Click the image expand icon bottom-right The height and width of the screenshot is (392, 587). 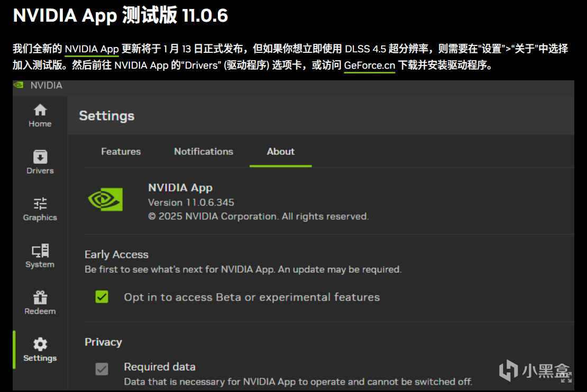coord(566,377)
